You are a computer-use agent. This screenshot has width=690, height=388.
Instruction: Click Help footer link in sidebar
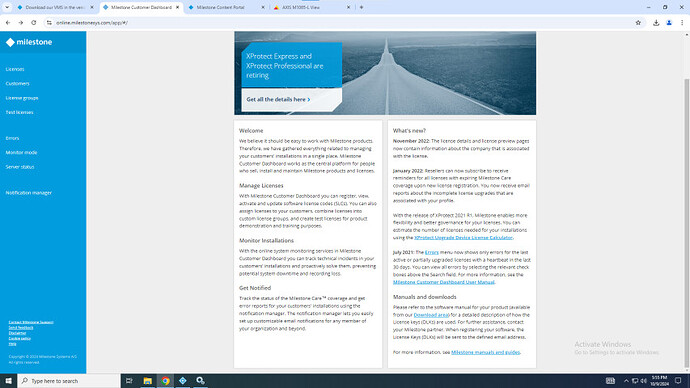(12, 344)
